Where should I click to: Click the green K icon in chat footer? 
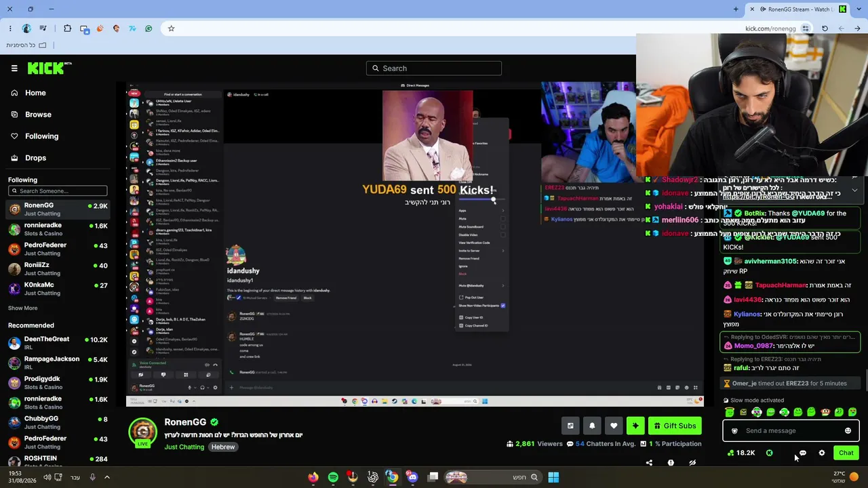pos(769,453)
